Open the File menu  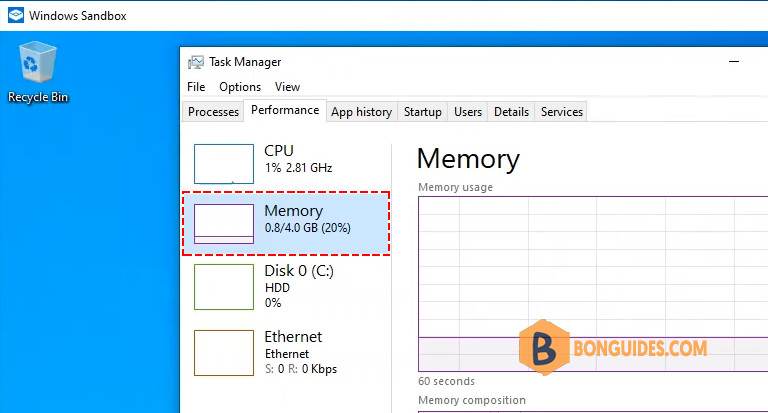196,87
